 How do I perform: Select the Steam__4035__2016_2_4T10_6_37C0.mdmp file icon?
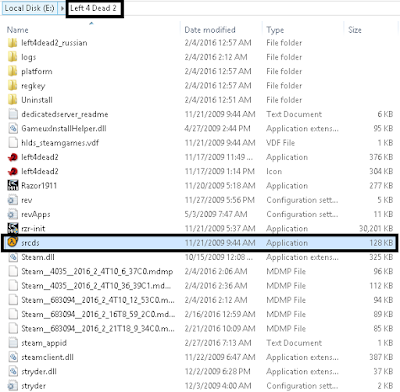tap(13, 272)
